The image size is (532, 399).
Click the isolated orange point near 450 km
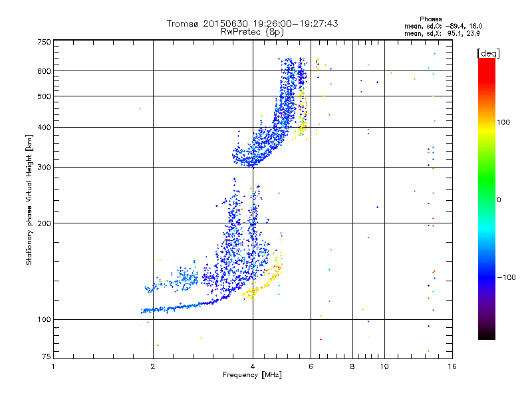click(140, 109)
